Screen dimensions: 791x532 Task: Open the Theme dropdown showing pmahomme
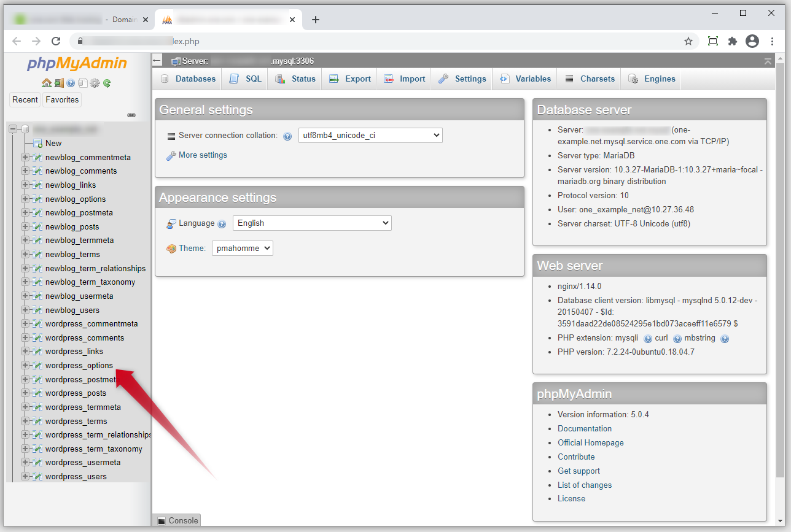point(242,249)
